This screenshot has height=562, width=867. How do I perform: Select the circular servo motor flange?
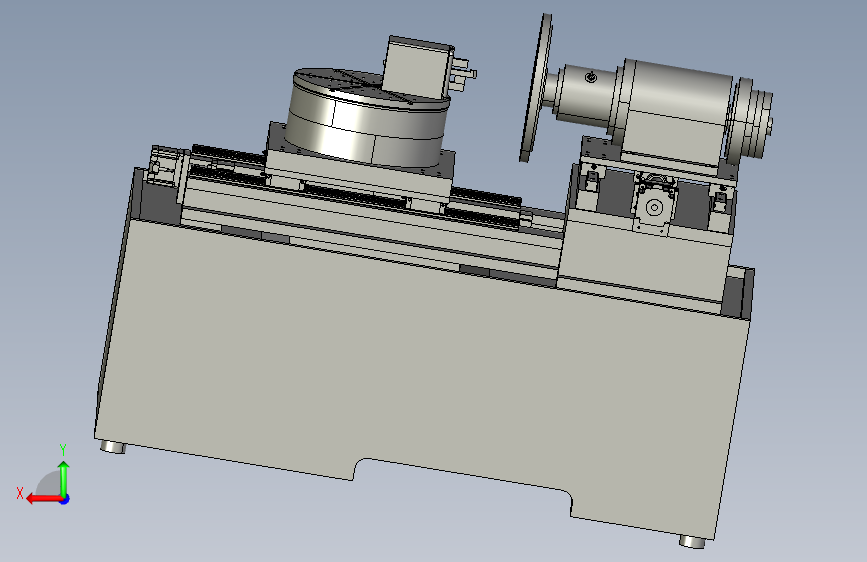[654, 207]
